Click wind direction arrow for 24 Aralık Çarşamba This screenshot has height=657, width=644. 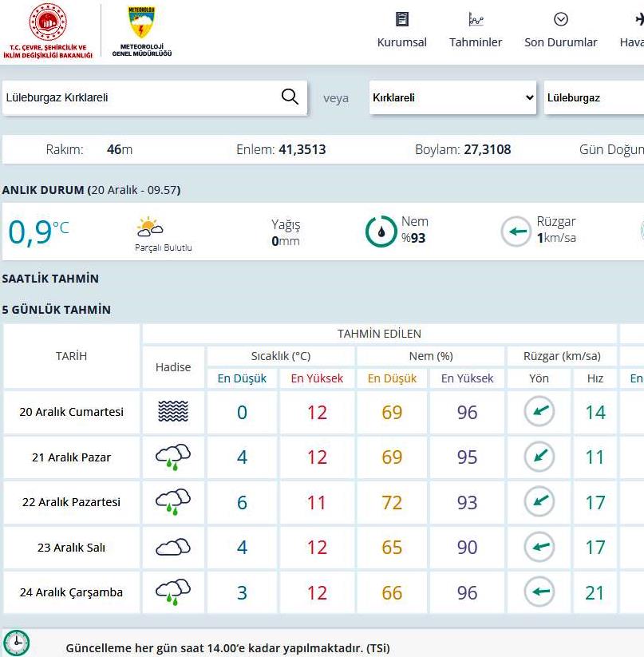point(539,592)
